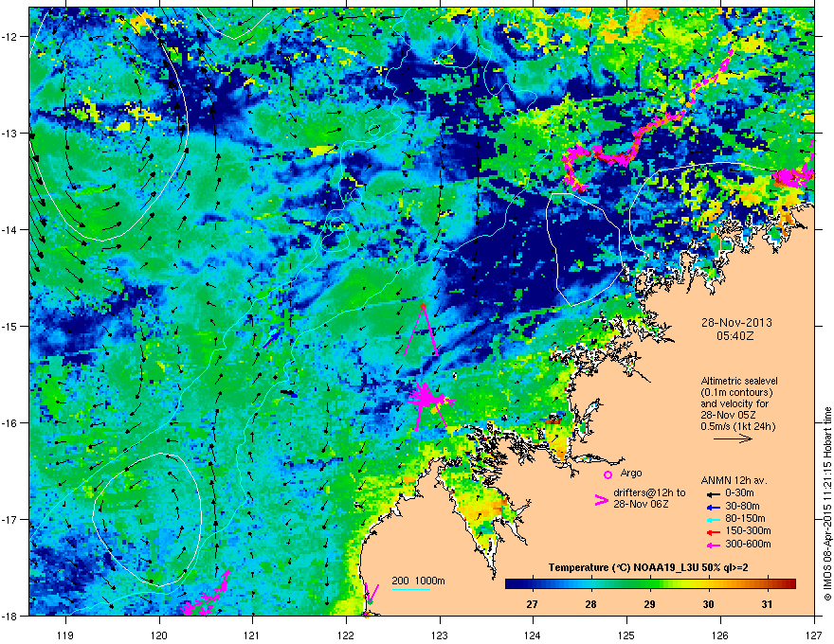This screenshot has height=644, width=834.
Task: Click the 30-80m depth label
Action: tap(742, 506)
